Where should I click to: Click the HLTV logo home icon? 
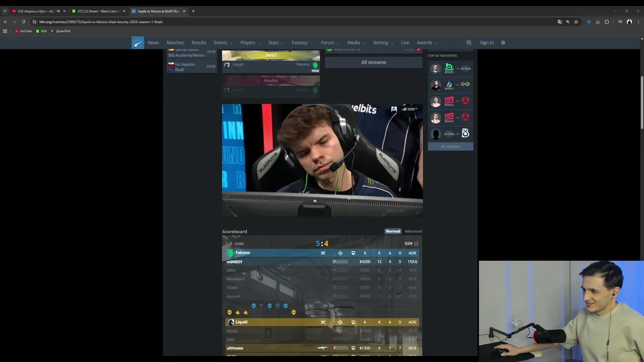(138, 43)
